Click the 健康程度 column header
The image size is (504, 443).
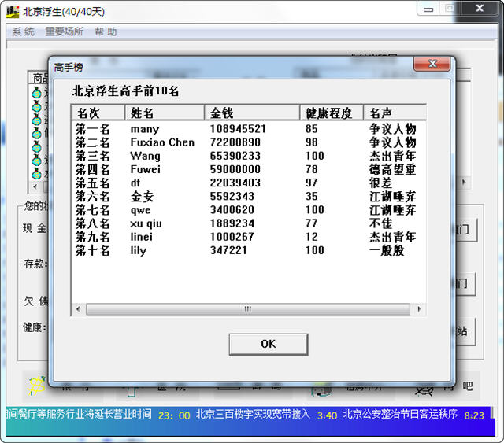click(332, 113)
